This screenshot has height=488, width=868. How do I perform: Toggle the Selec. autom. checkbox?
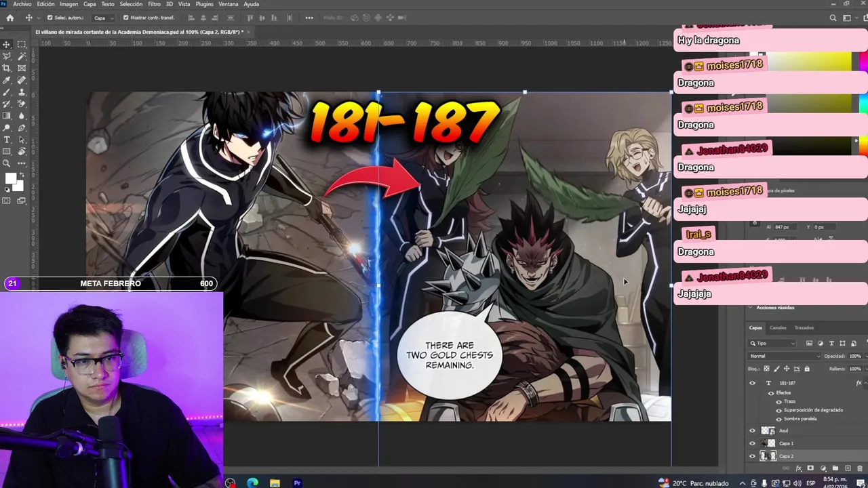(x=50, y=18)
